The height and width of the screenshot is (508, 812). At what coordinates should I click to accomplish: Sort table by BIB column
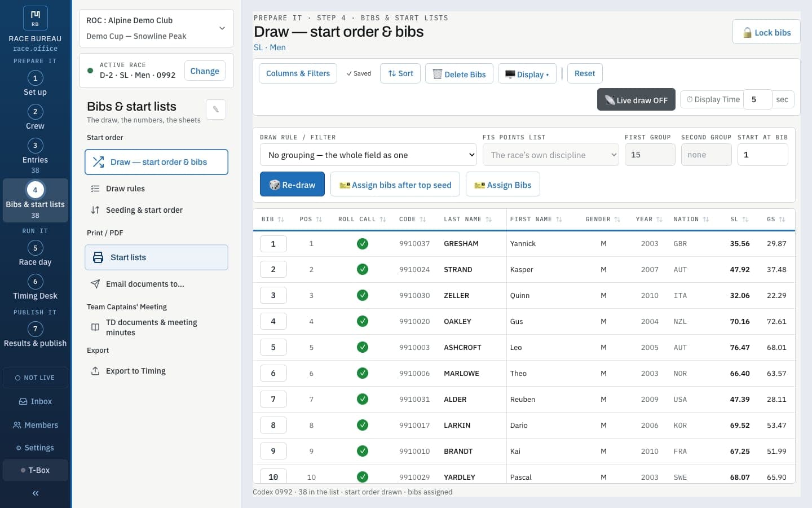coord(273,219)
